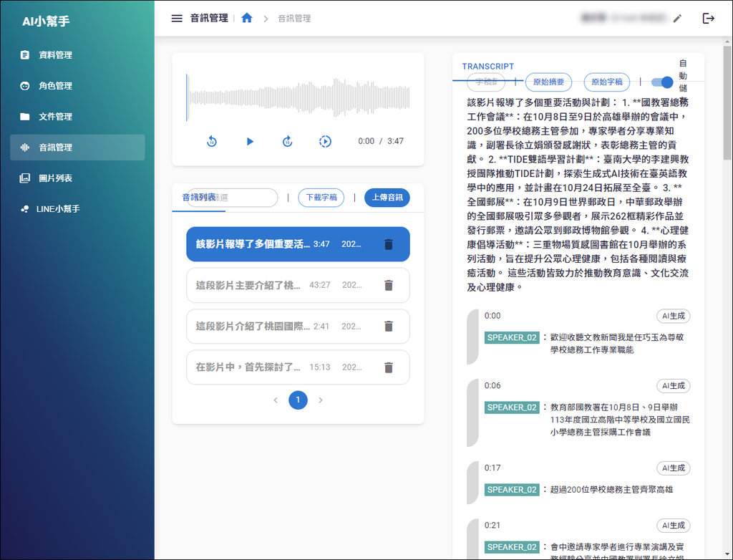Switch to the 原始字稿 tab
733x560 pixels.
(606, 82)
